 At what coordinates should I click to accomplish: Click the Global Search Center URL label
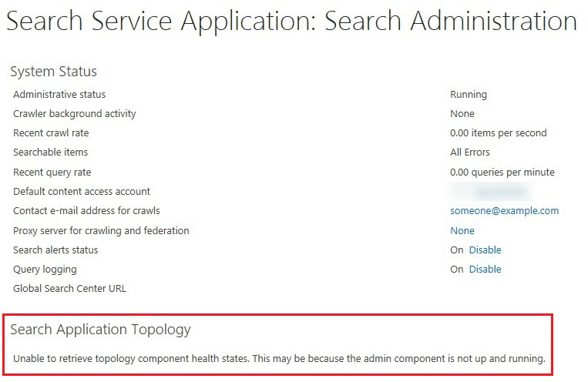click(69, 289)
